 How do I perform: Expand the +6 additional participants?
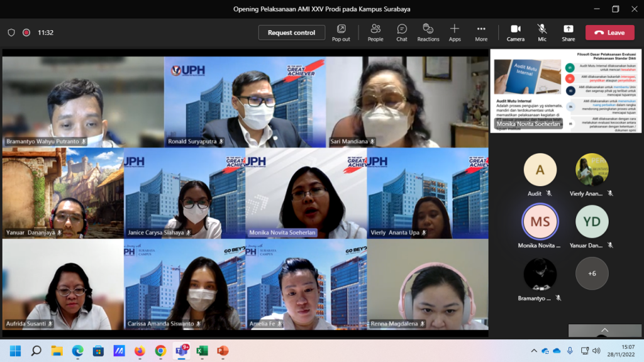click(x=592, y=274)
